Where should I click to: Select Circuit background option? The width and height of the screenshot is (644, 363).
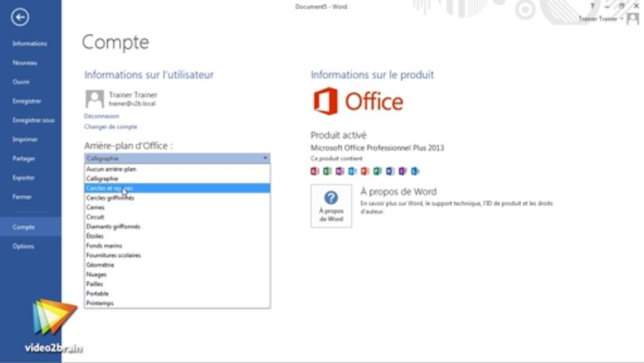tap(177, 217)
